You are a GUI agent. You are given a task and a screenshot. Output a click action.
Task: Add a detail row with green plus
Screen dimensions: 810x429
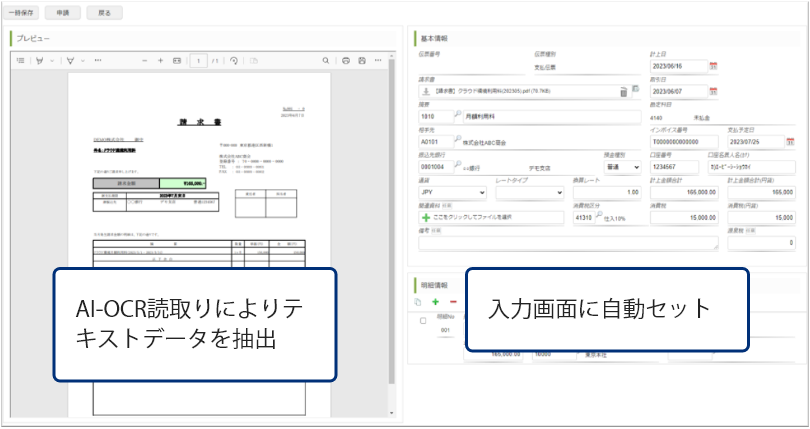coord(435,302)
